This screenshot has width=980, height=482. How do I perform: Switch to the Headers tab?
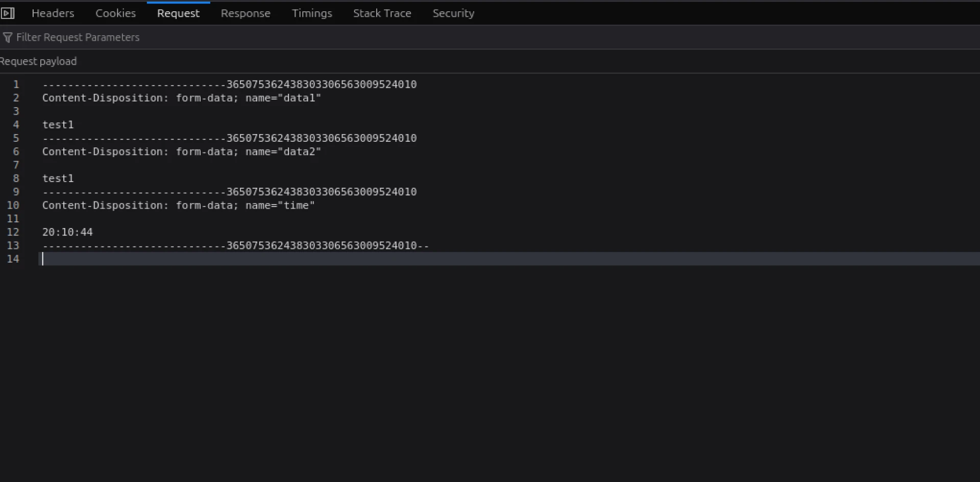(x=53, y=13)
